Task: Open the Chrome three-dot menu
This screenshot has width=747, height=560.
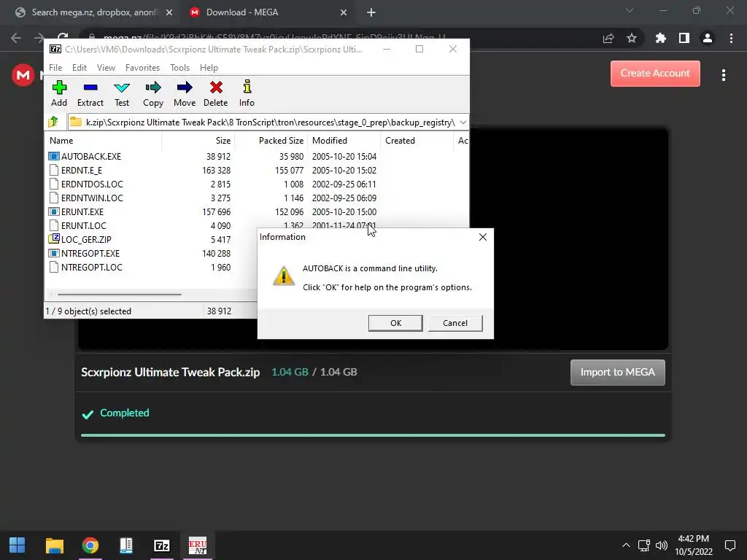Action: pos(731,38)
